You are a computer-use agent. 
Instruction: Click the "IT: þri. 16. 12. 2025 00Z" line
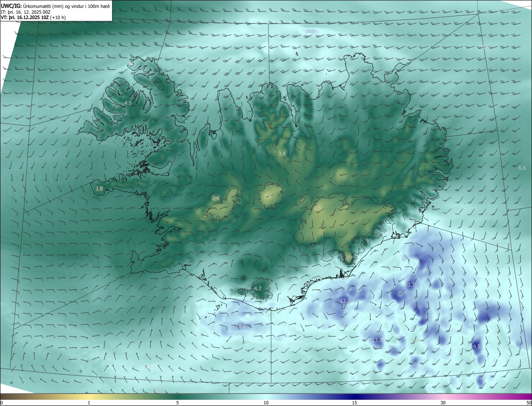tap(26, 12)
